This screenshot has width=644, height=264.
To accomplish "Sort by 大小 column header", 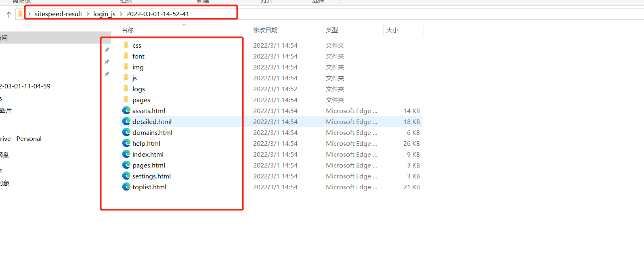I will click(x=392, y=30).
